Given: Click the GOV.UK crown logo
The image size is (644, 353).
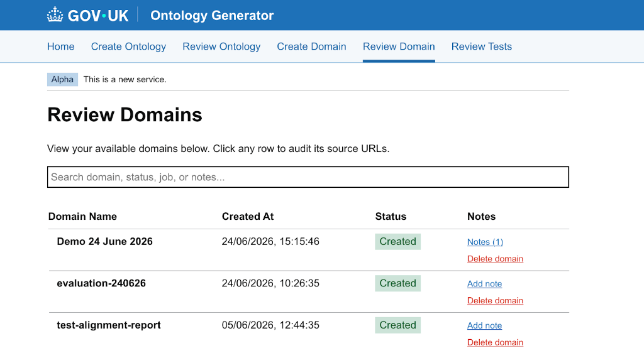Looking at the screenshot, I should point(87,15).
